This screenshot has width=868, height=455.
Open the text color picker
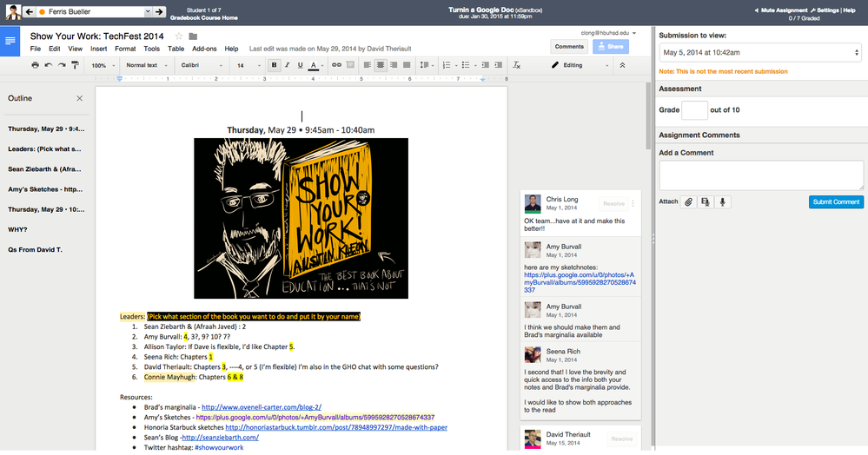pyautogui.click(x=314, y=65)
